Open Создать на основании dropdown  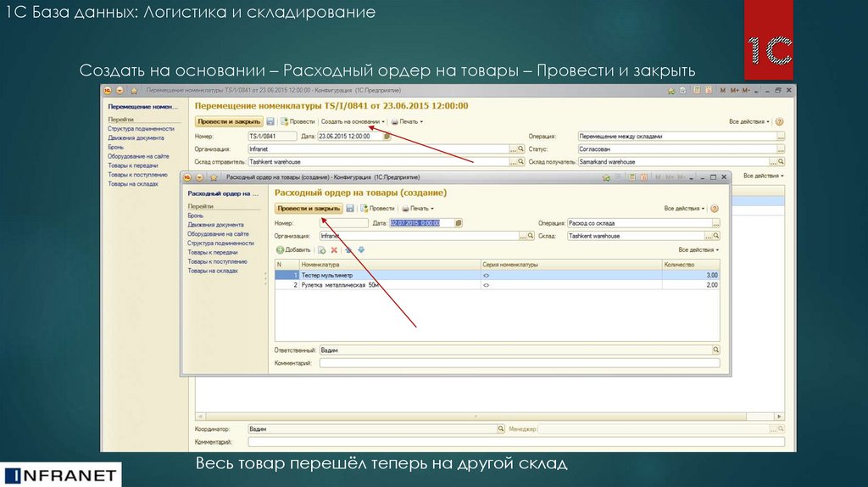[x=353, y=121]
